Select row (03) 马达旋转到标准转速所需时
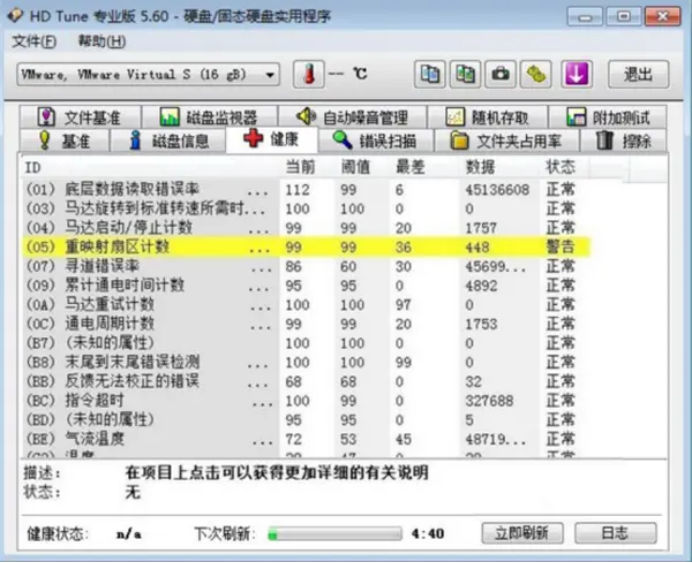Image resolution: width=692 pixels, height=563 pixels. pos(305,209)
